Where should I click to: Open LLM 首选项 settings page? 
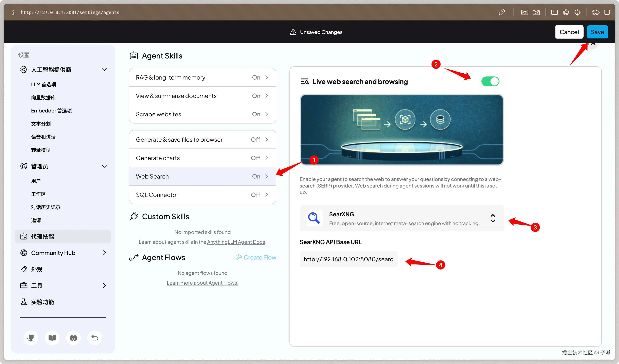point(43,84)
